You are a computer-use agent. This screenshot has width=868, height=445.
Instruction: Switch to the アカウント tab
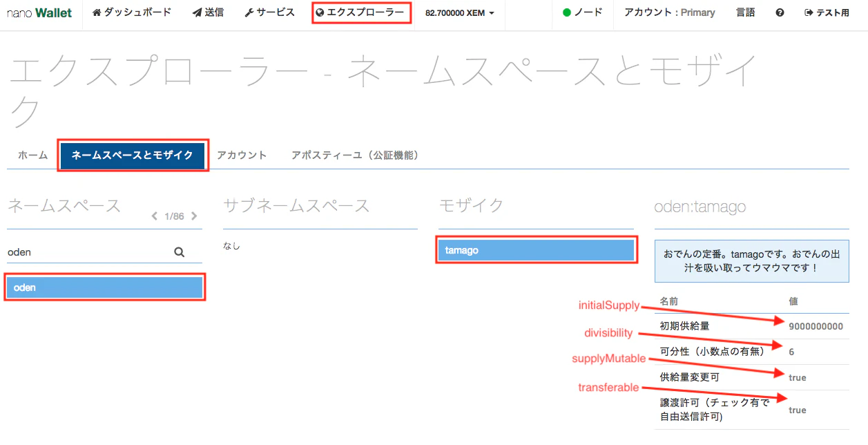click(242, 155)
